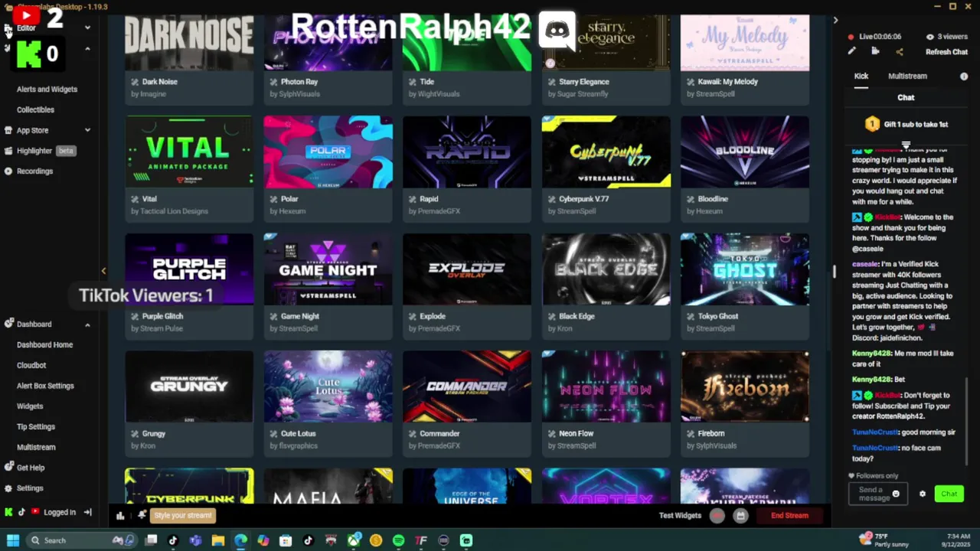The height and width of the screenshot is (551, 980).
Task: Click the notifications bell icon
Action: [142, 515]
